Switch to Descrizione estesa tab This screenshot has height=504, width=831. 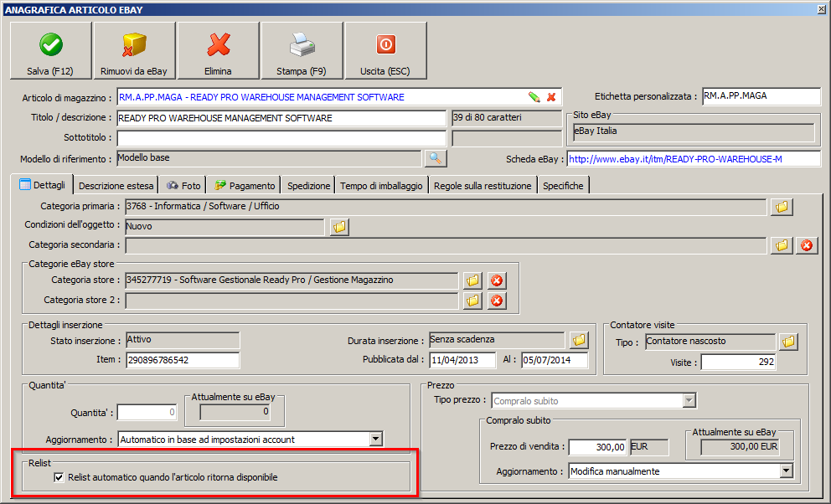116,186
